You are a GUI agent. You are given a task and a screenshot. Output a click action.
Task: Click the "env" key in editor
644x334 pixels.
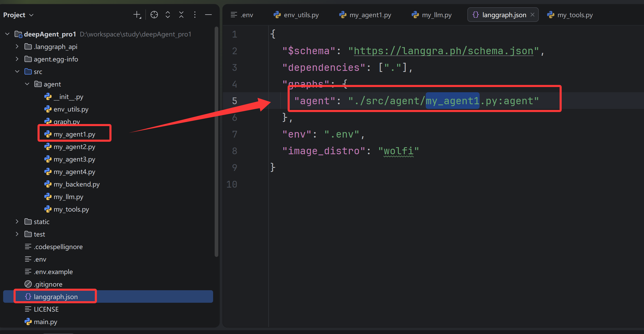(297, 134)
